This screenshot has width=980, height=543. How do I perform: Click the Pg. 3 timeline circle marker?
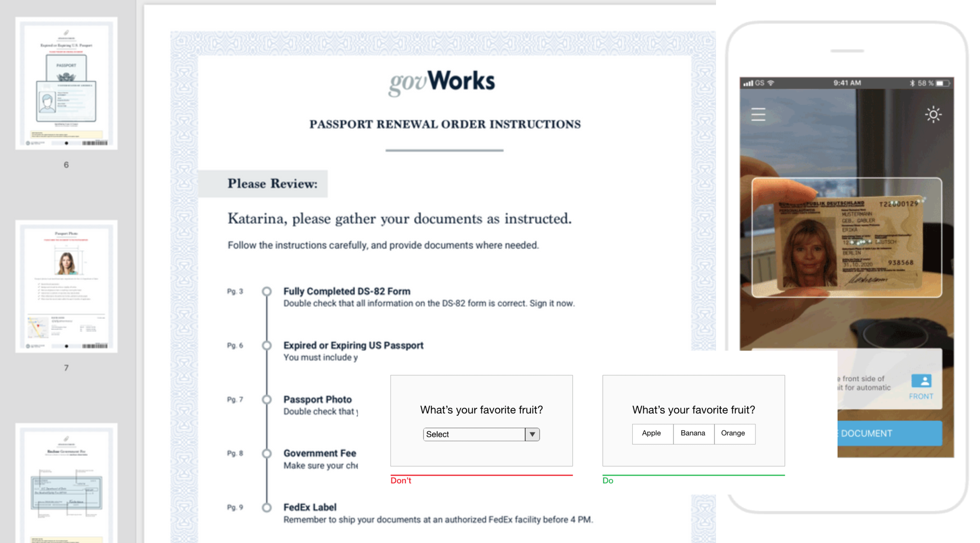pyautogui.click(x=267, y=292)
